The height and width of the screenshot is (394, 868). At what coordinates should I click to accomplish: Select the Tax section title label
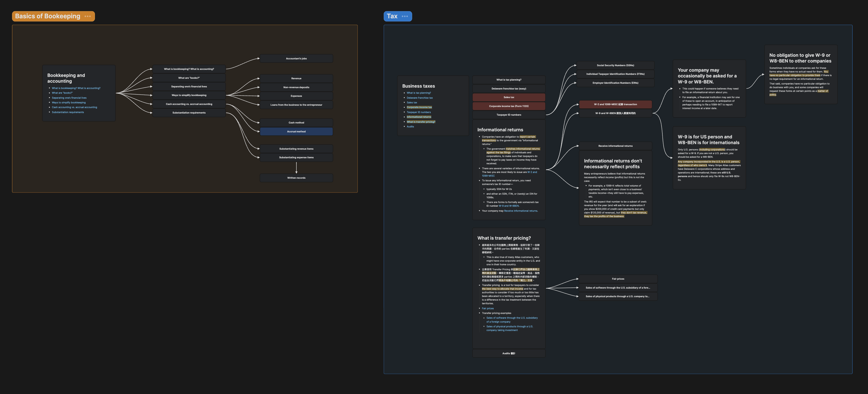pos(392,16)
